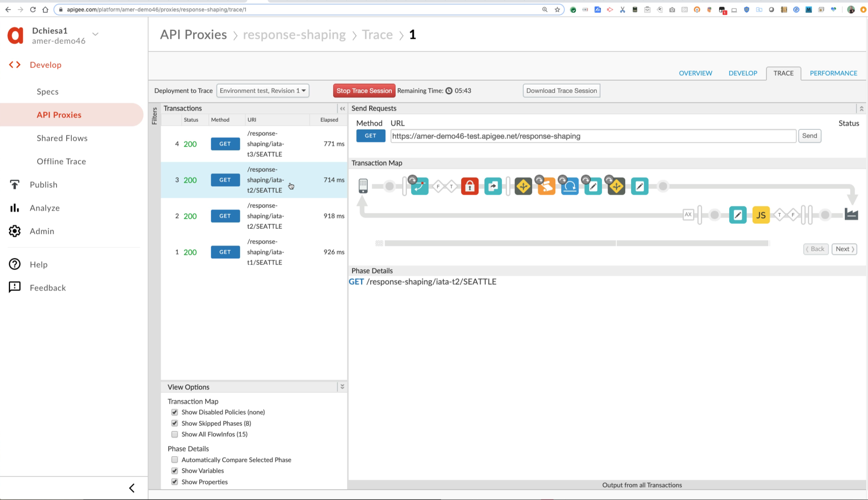Select the AX analytics node

click(x=688, y=214)
